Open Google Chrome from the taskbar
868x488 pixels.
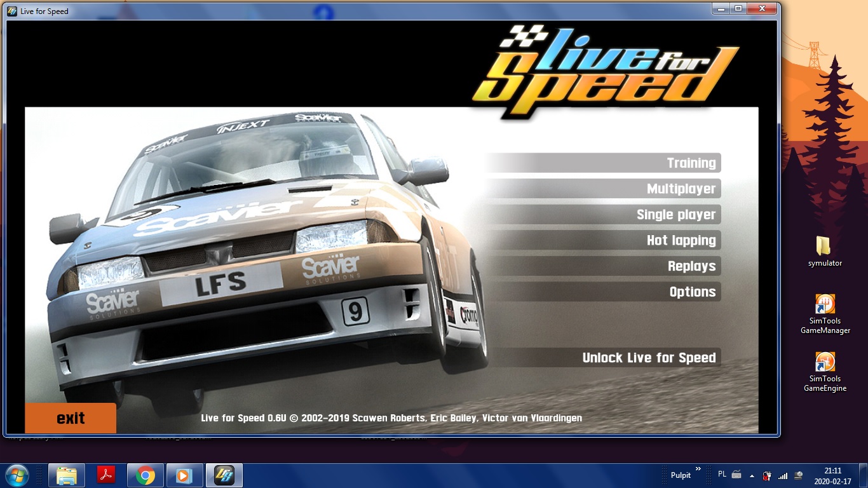click(146, 475)
